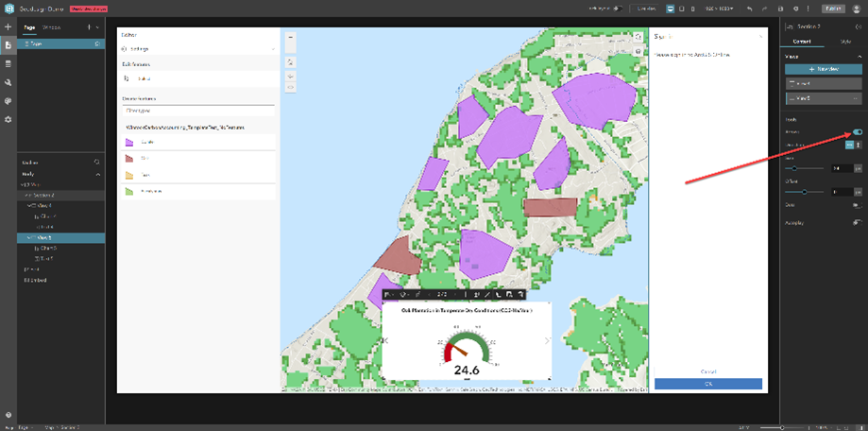
Task: Open the Utilities wrench panel
Action: pos(8,82)
